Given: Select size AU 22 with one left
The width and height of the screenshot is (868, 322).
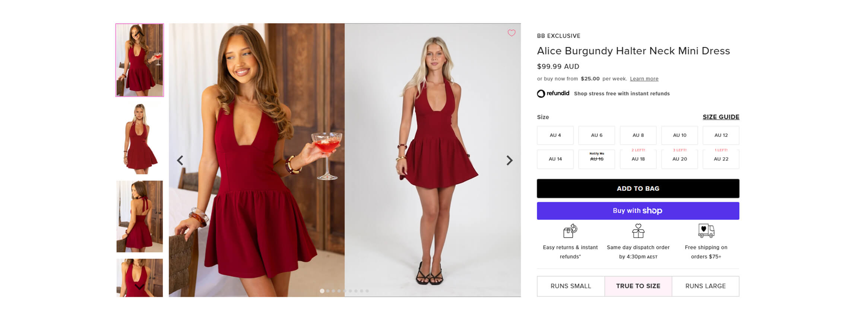Looking at the screenshot, I should click(720, 159).
